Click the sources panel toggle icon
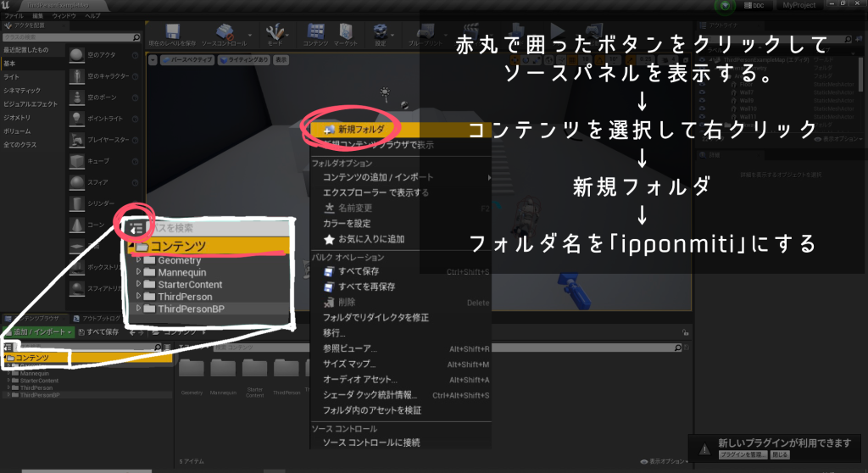The width and height of the screenshot is (868, 473). point(8,348)
